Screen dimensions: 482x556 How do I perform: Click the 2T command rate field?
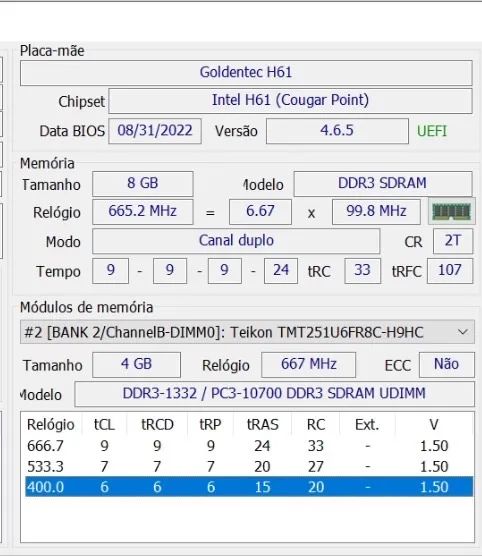click(x=453, y=241)
